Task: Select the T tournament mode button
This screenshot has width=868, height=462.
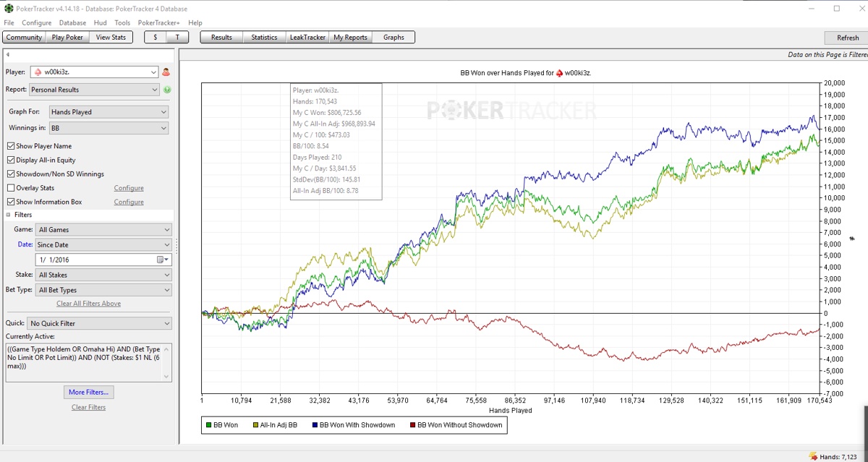Action: point(177,37)
